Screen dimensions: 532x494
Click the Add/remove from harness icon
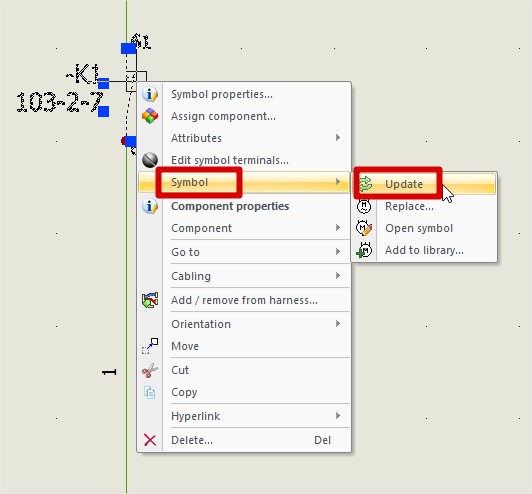point(150,300)
